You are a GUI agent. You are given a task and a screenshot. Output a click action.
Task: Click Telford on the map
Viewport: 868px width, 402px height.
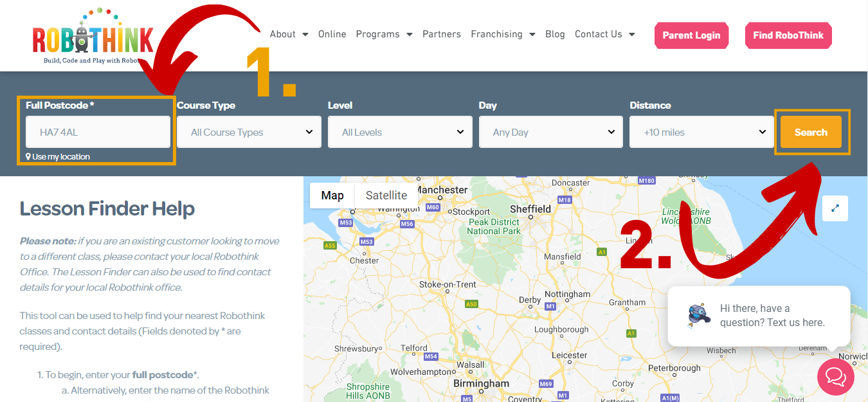(x=413, y=348)
